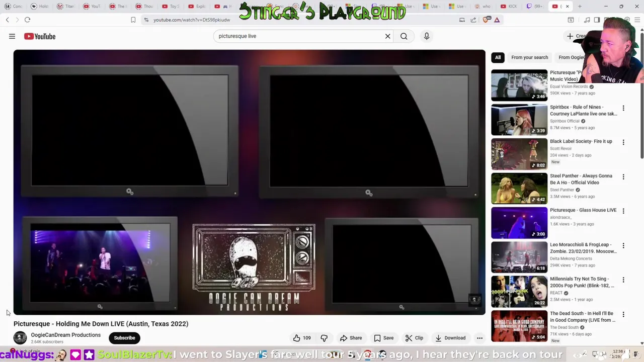Screen dimensions: 644x362
Task: Open Brave Shields lion icon
Action: point(486,20)
